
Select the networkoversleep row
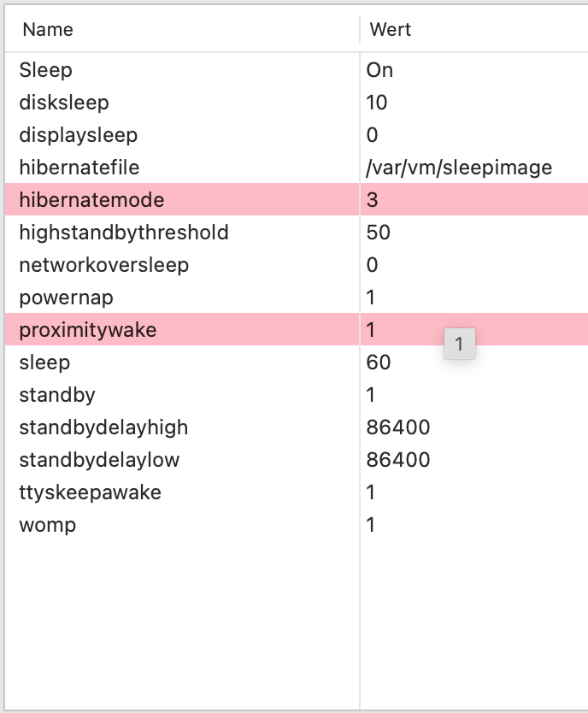[103, 265]
